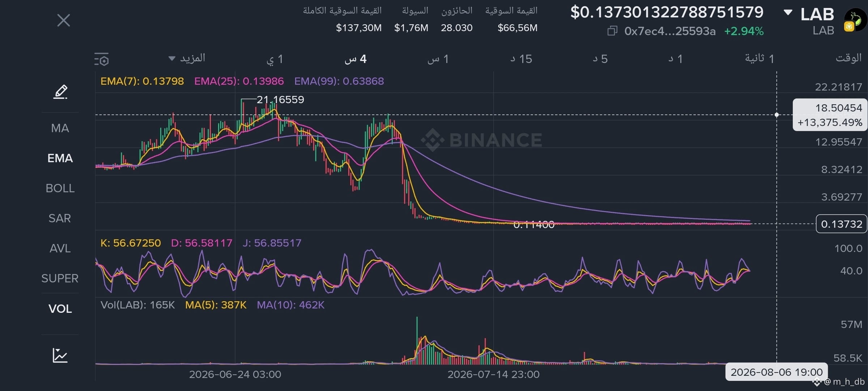This screenshot has width=868, height=391.
Task: Expand the LAB token dropdown arrow
Action: (x=788, y=13)
